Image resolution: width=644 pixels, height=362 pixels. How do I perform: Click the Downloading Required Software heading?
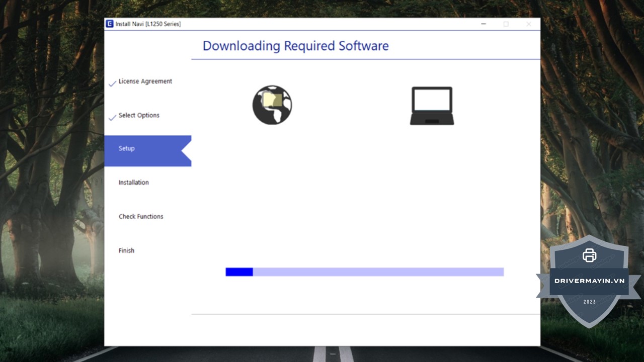coord(295,46)
